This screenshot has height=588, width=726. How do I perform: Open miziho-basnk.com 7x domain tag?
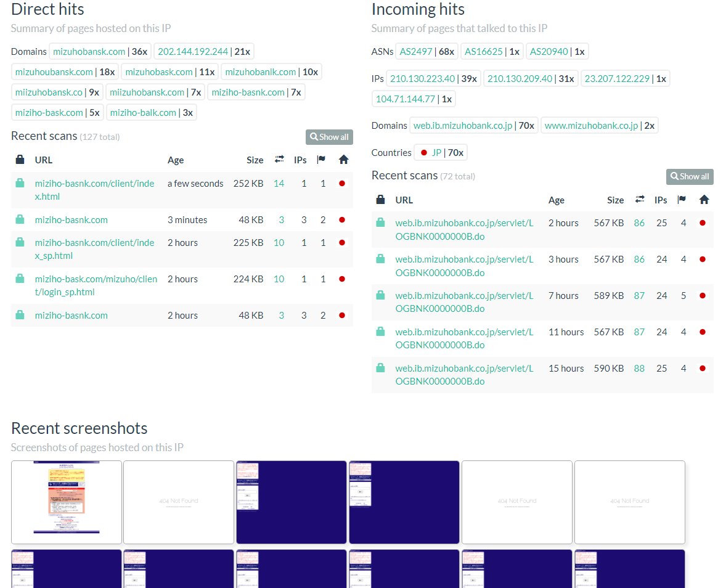[x=248, y=92]
